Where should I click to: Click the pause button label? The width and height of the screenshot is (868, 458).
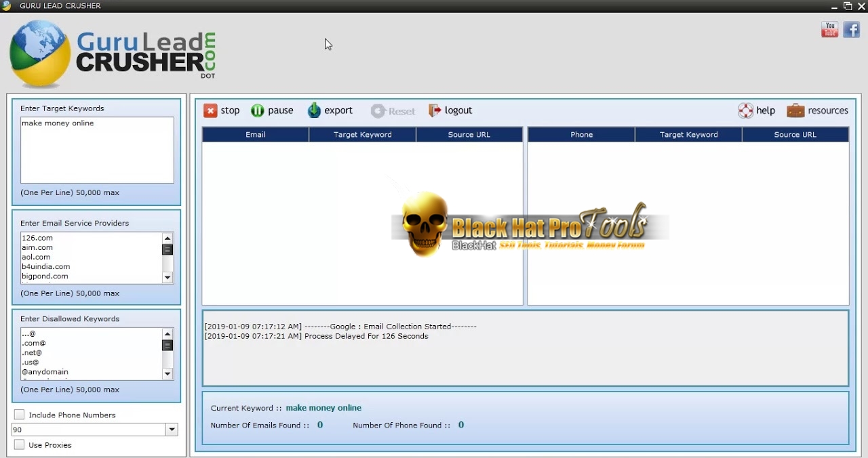click(281, 110)
